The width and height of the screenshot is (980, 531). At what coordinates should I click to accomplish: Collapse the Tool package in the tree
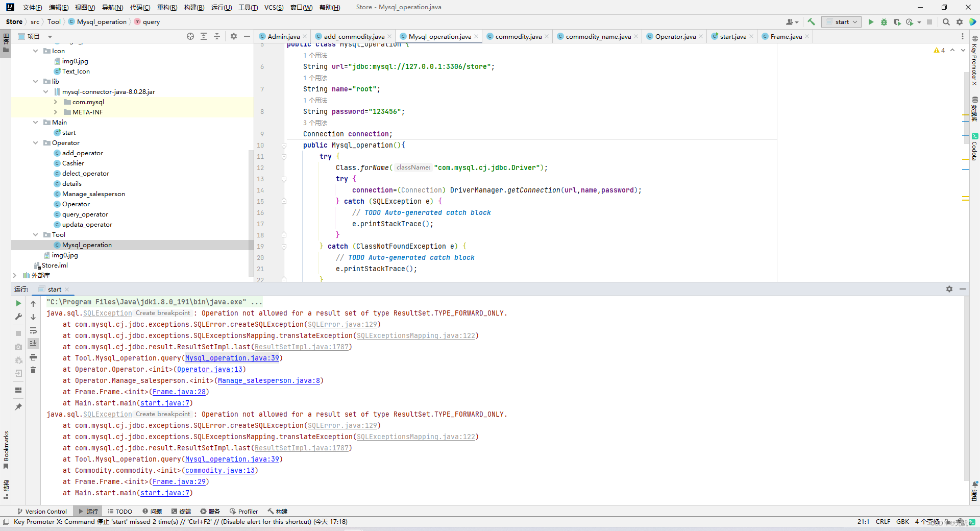pos(35,235)
